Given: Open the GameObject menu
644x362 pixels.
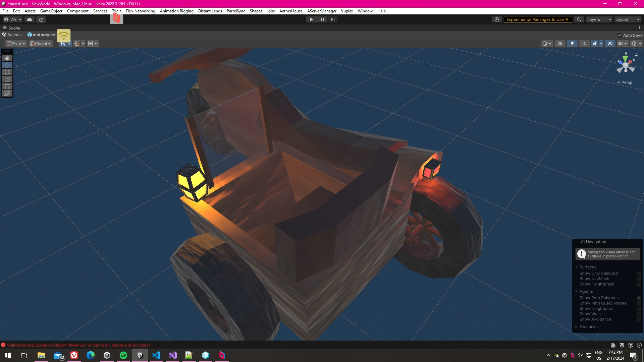Looking at the screenshot, I should click(x=51, y=11).
